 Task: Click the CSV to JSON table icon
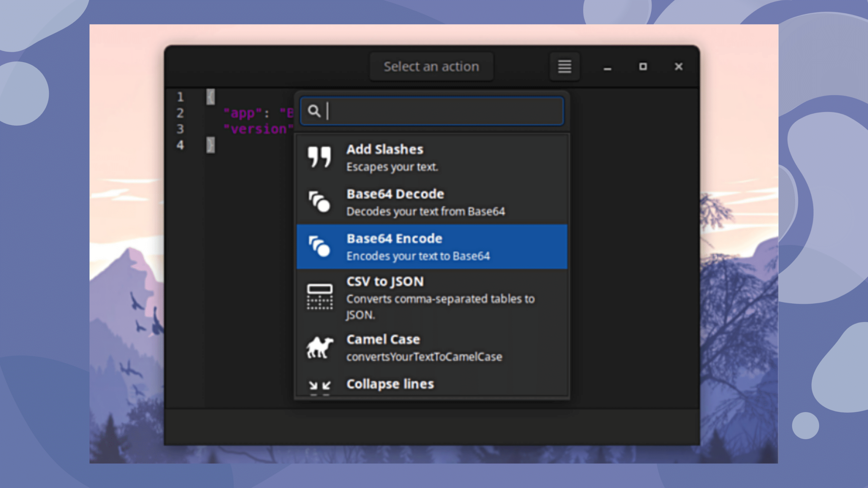(319, 297)
